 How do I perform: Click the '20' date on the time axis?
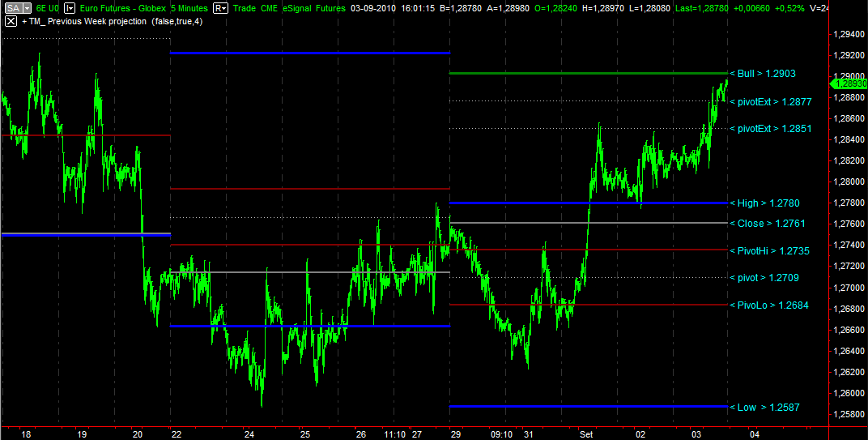(x=138, y=434)
